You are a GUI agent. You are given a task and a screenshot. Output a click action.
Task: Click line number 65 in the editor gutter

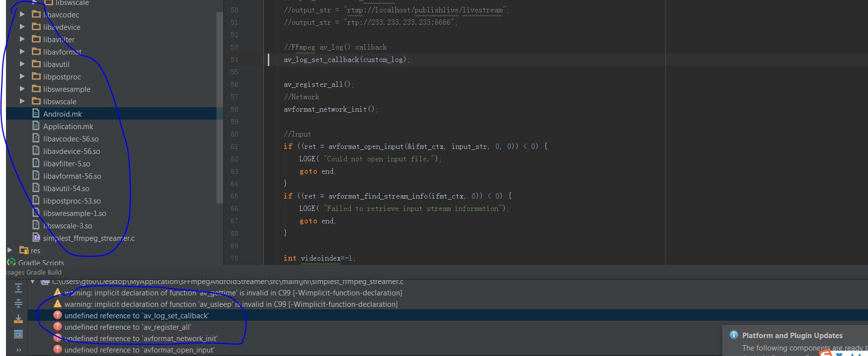234,196
